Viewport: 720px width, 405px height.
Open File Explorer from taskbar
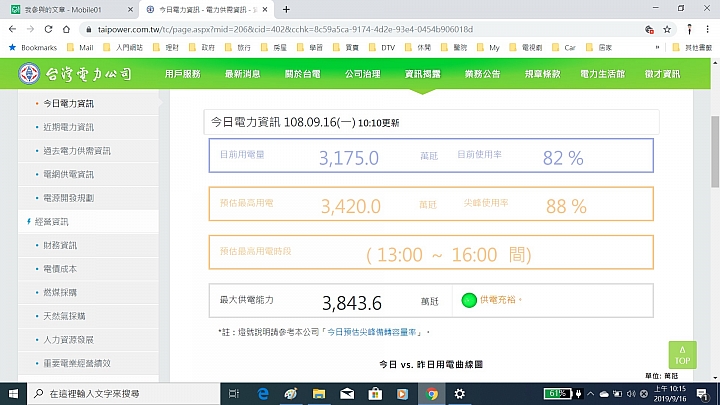click(319, 394)
